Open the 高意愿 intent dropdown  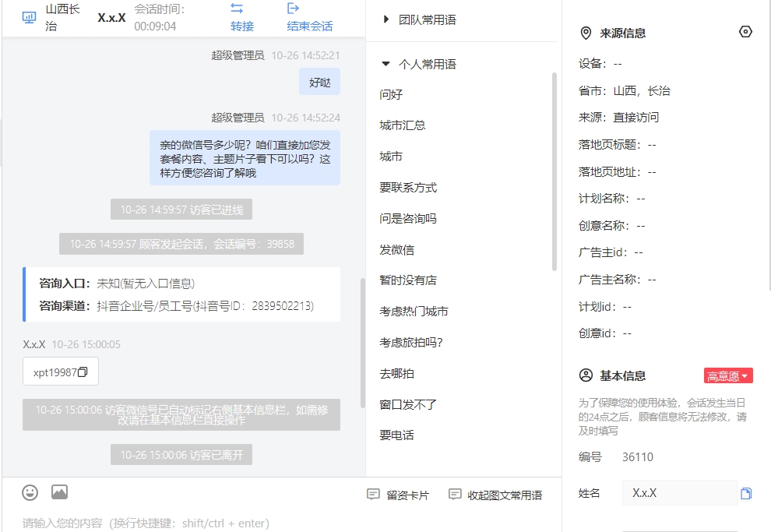[x=727, y=376]
